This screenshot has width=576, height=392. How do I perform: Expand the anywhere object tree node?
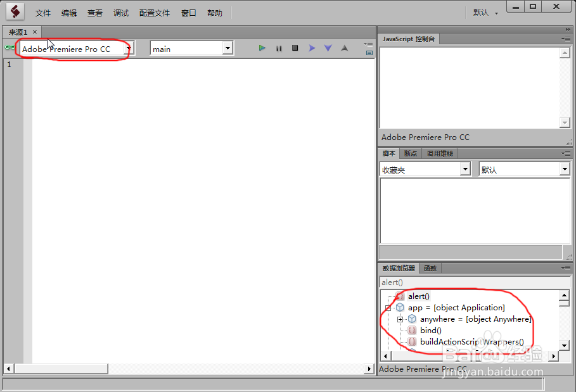pyautogui.click(x=400, y=319)
